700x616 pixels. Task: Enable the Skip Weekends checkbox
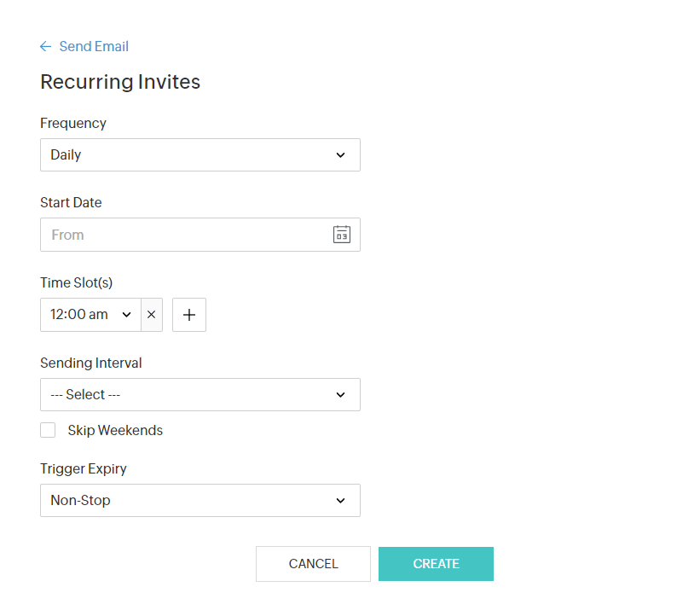click(48, 430)
